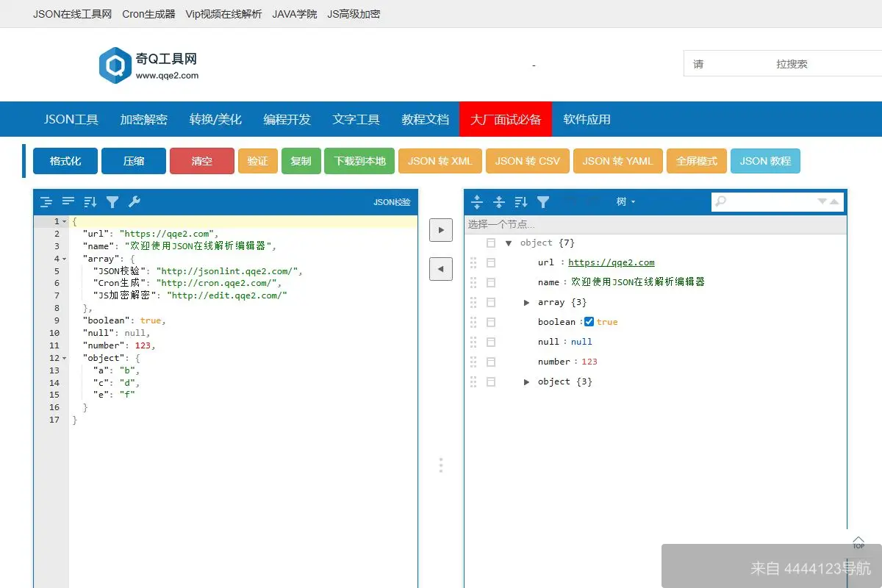The height and width of the screenshot is (588, 882).
Task: Open 文字工具 navigation menu
Action: click(x=356, y=119)
